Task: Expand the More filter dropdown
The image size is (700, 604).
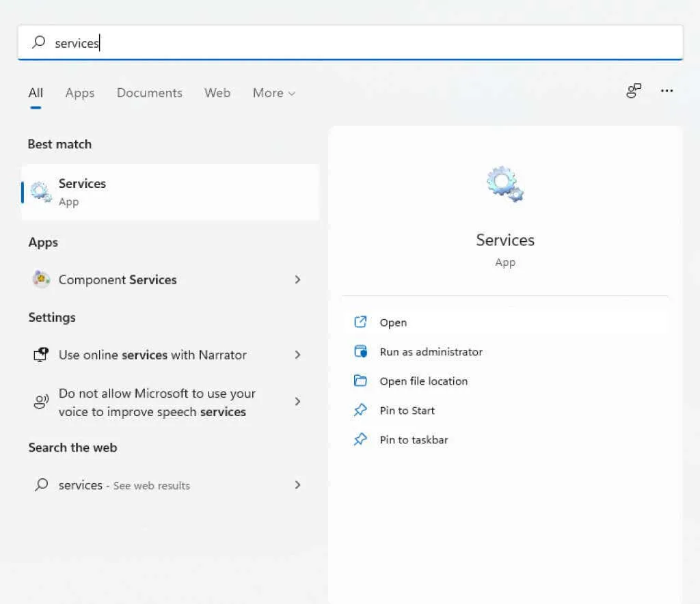Action: coord(273,93)
